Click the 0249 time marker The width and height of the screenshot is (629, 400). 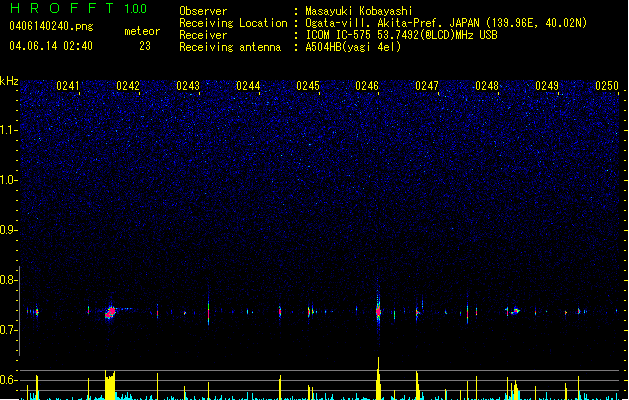547,86
